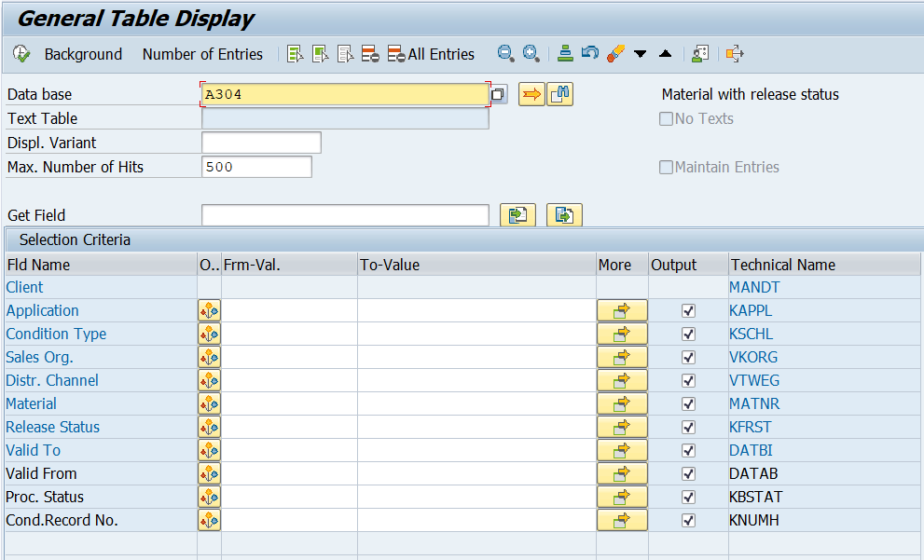Open selection option icon for Condition Type
The height and width of the screenshot is (560, 924).
click(x=209, y=334)
